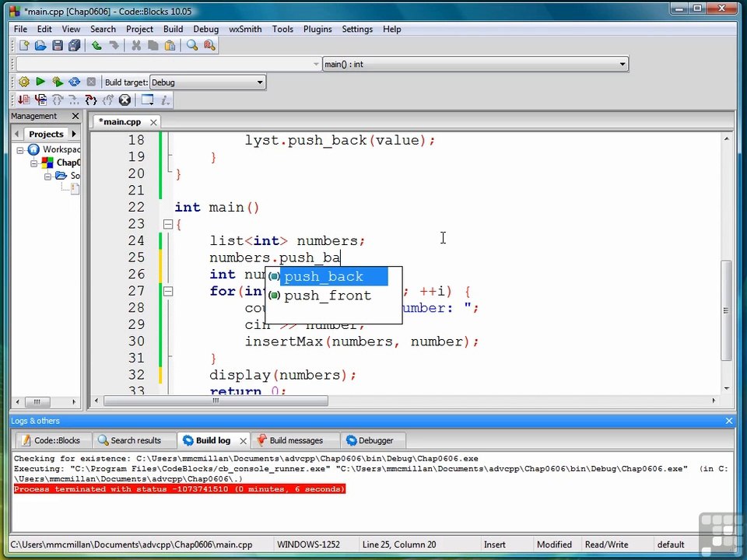
Task: Create a new file with New icon
Action: (x=24, y=45)
